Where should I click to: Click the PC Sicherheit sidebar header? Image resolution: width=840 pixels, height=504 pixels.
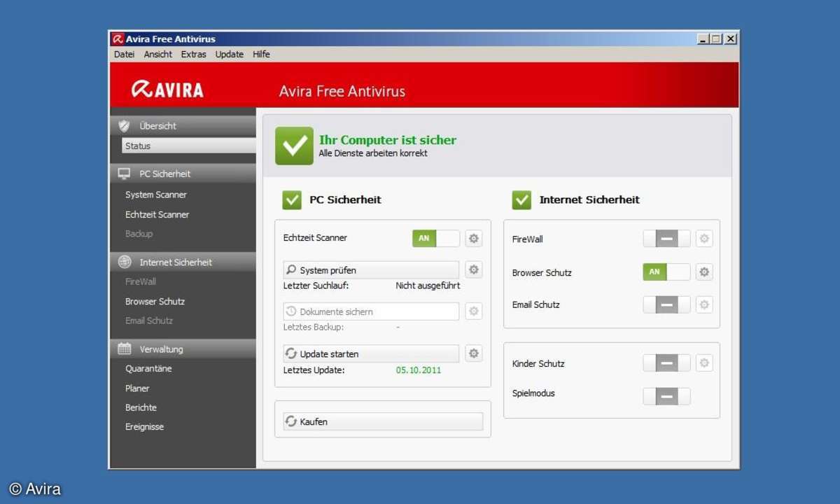pyautogui.click(x=183, y=174)
